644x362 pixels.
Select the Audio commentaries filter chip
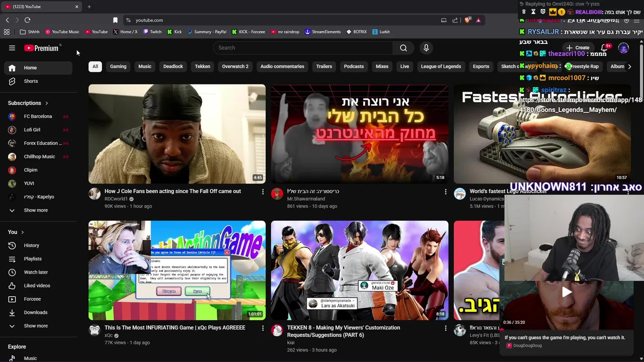pos(282,66)
